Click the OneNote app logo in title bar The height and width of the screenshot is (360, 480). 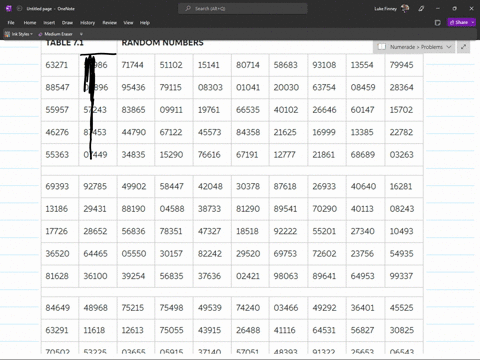coord(9,9)
